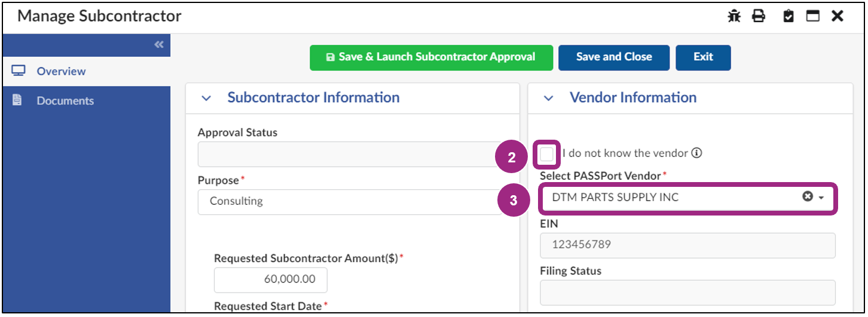Collapse the sidebar with double chevron
Image resolution: width=868 pixels, height=317 pixels.
pyautogui.click(x=158, y=45)
